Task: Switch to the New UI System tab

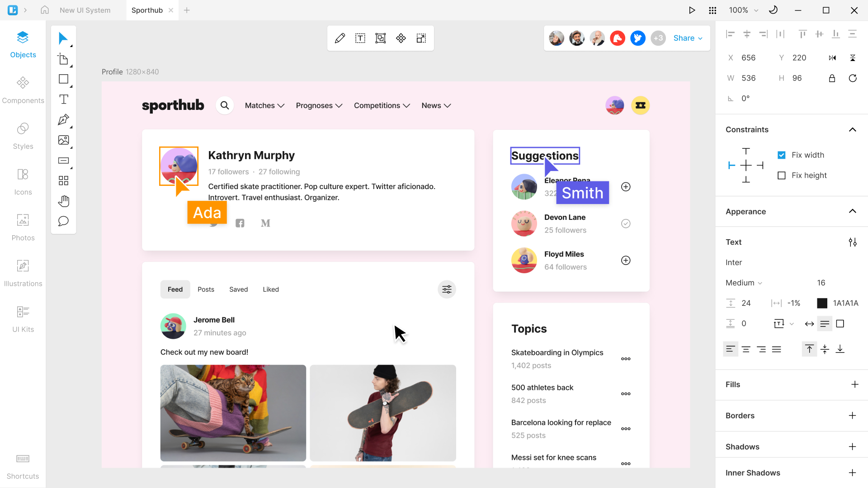Action: tap(85, 10)
